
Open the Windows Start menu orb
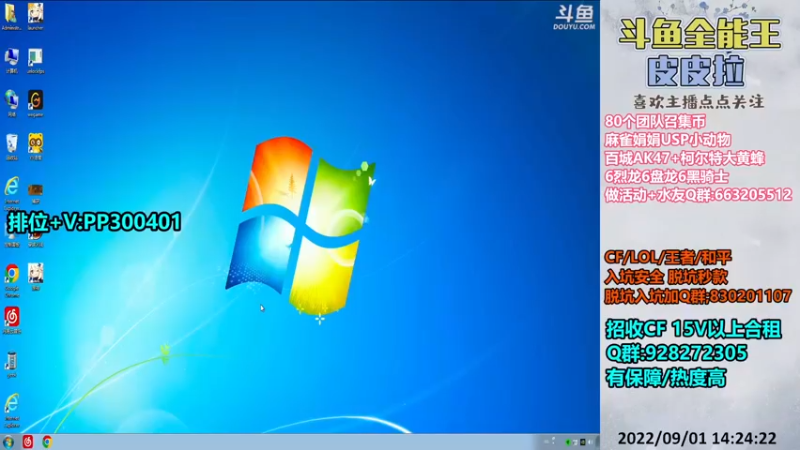pos(8,442)
